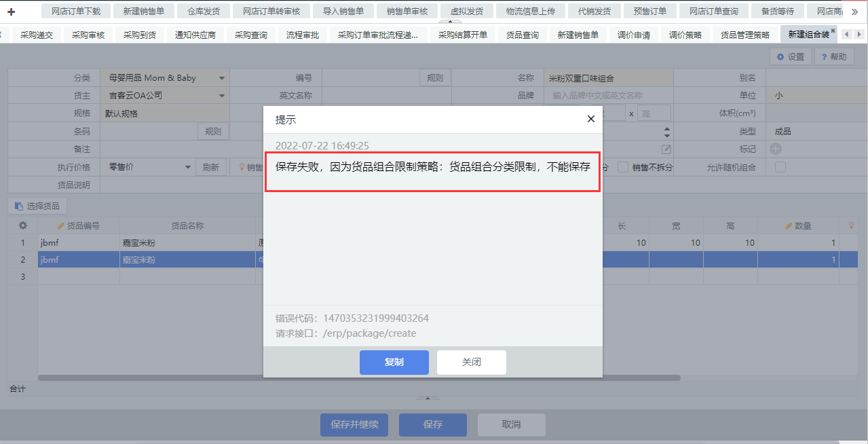Screen dimensions: 868x444
Task: Click the 帮助 help question mark button
Action: coord(833,57)
